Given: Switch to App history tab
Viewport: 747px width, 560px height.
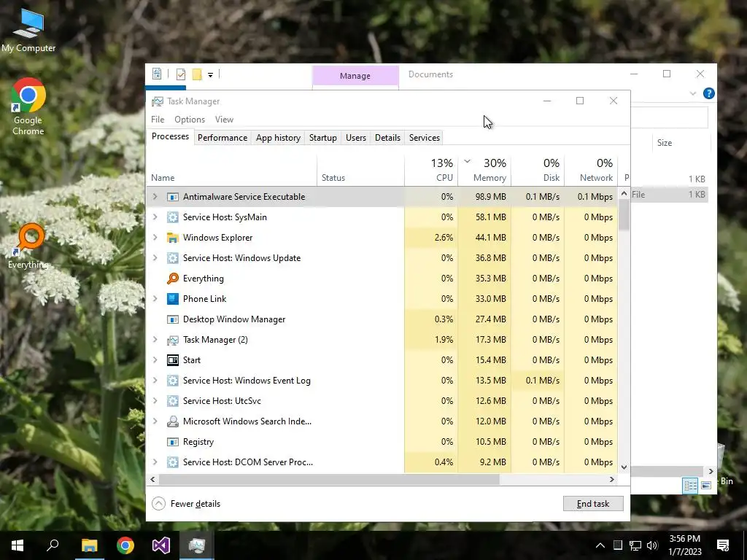Looking at the screenshot, I should 278,138.
